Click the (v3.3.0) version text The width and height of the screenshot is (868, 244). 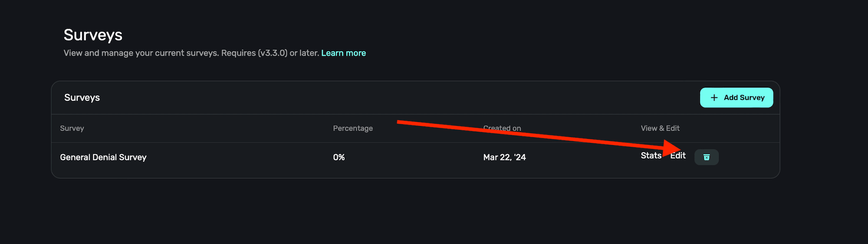273,53
